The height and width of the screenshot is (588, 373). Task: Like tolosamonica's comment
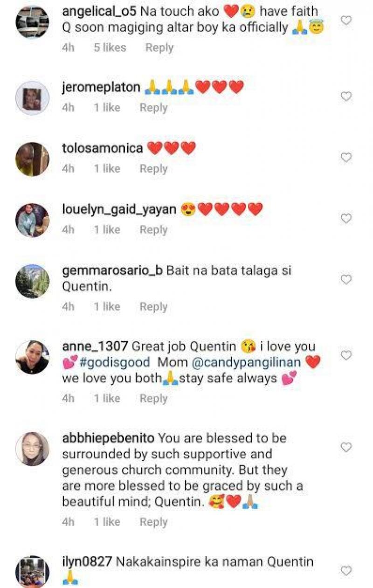(x=346, y=158)
